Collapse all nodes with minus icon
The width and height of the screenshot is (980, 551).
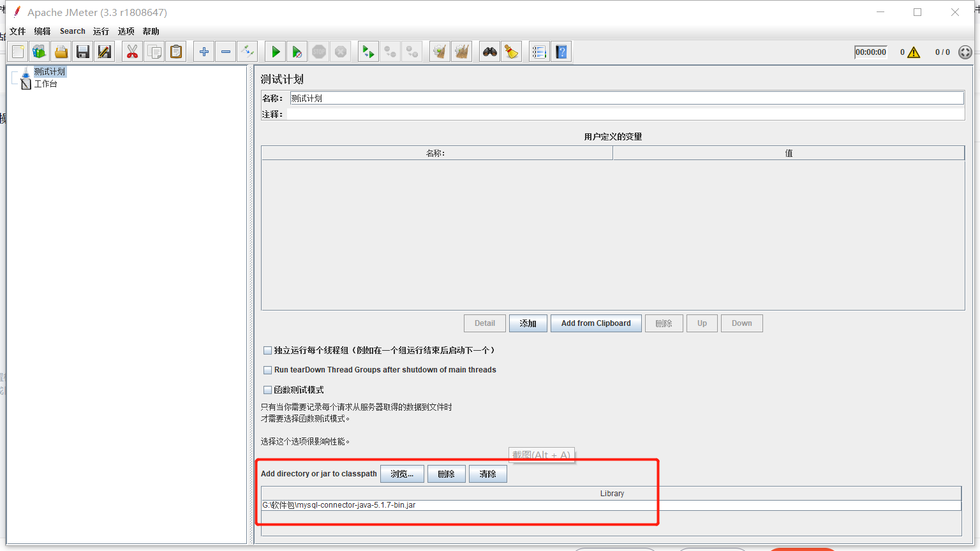pos(226,52)
